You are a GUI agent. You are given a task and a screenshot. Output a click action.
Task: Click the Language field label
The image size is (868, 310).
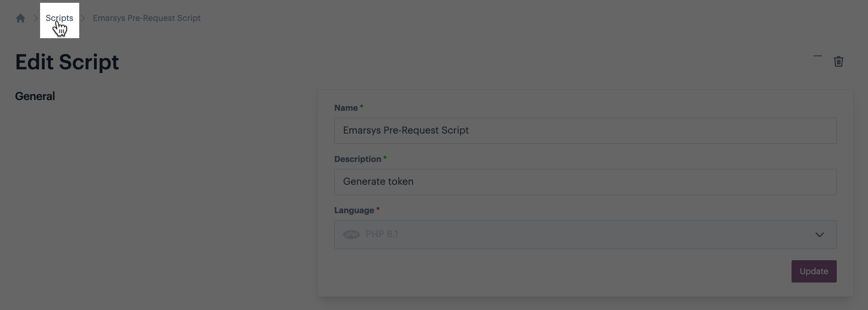pos(354,210)
